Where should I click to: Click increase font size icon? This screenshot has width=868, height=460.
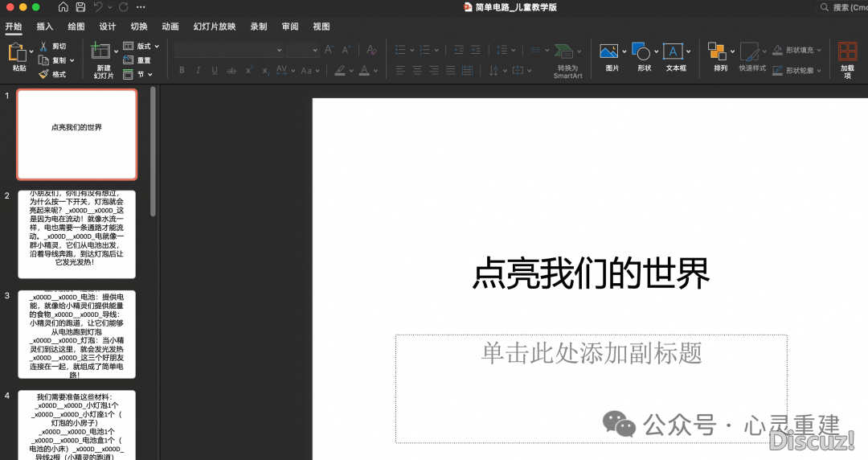pos(329,50)
